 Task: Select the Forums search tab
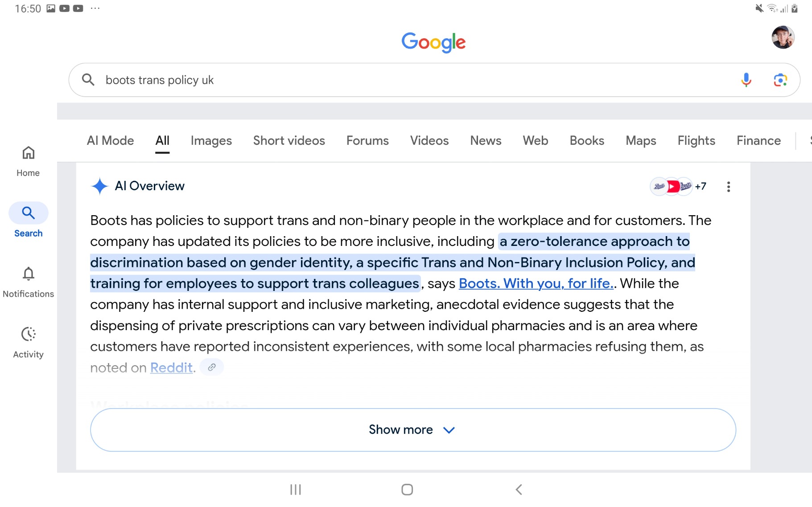coord(367,141)
